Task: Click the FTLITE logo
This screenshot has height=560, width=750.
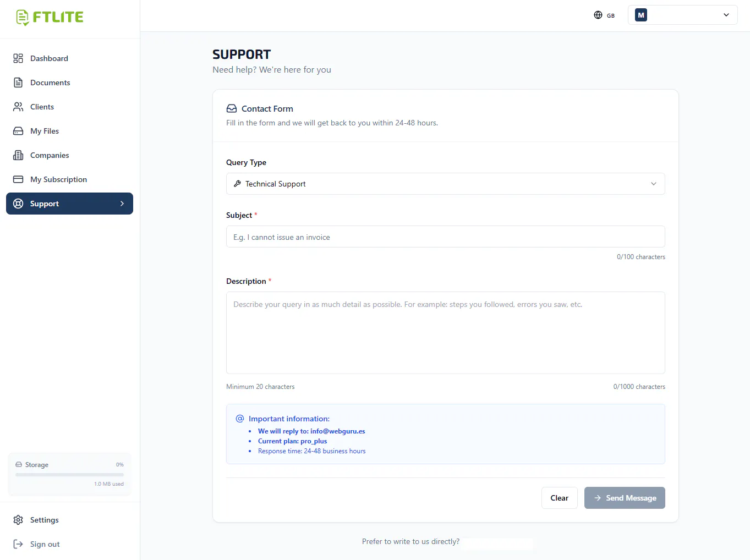Action: click(x=50, y=17)
